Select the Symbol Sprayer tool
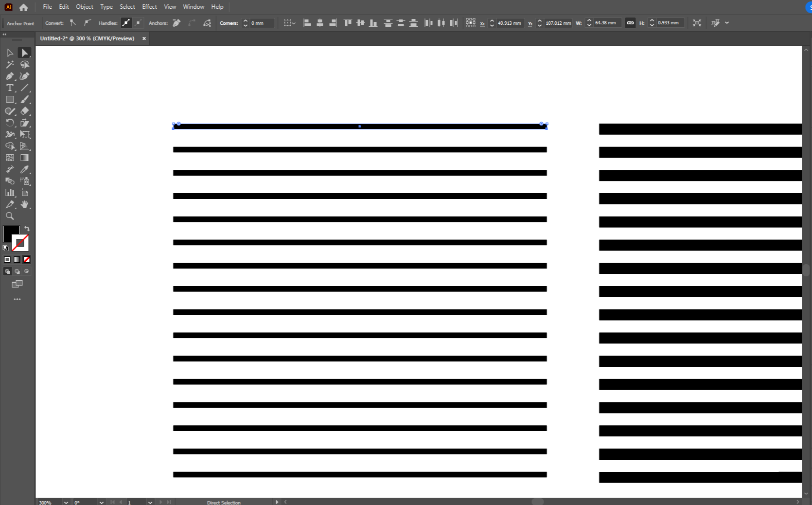The image size is (812, 505). click(25, 181)
